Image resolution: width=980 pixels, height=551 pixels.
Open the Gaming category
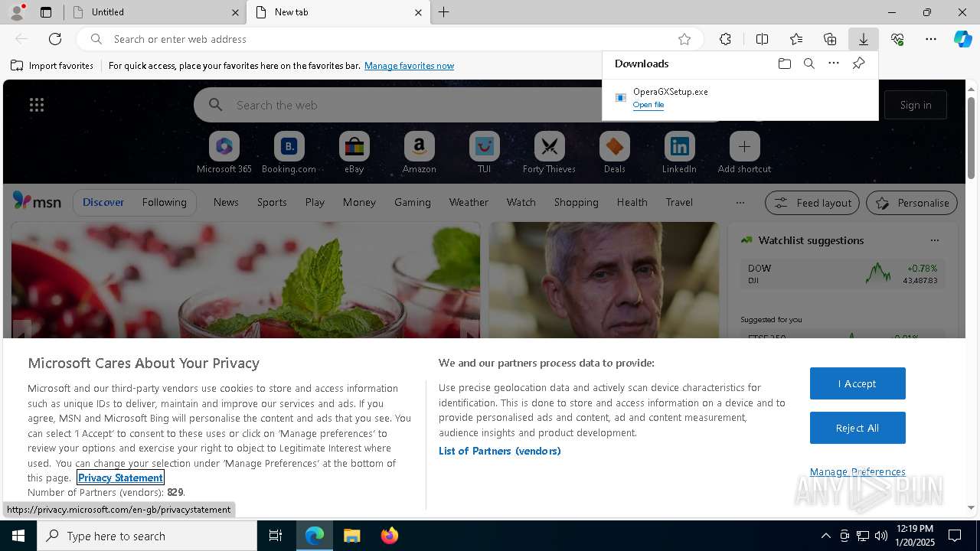coord(413,202)
